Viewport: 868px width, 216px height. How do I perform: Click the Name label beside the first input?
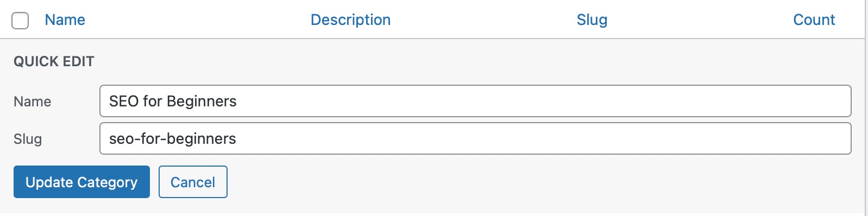[x=32, y=101]
